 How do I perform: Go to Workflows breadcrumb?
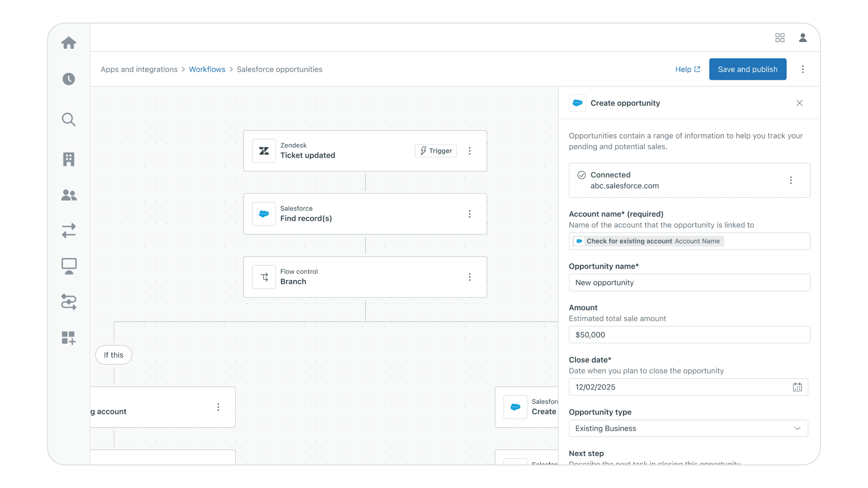click(207, 69)
